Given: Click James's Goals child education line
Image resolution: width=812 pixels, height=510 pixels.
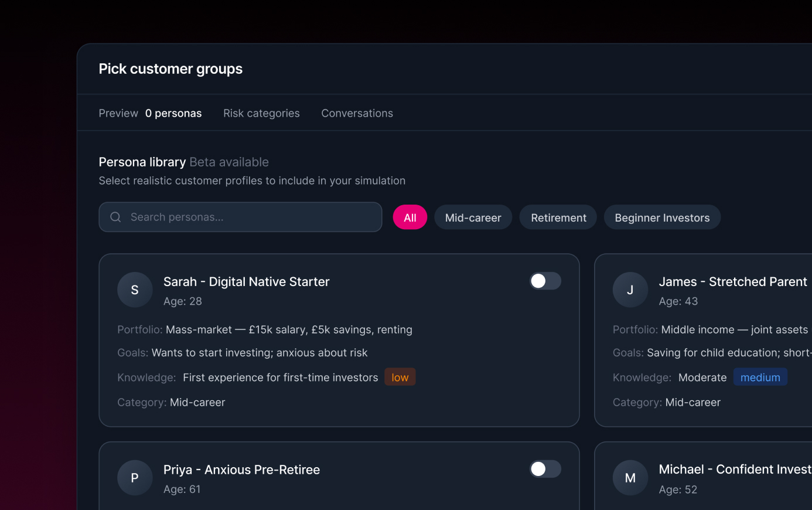Looking at the screenshot, I should click(712, 353).
